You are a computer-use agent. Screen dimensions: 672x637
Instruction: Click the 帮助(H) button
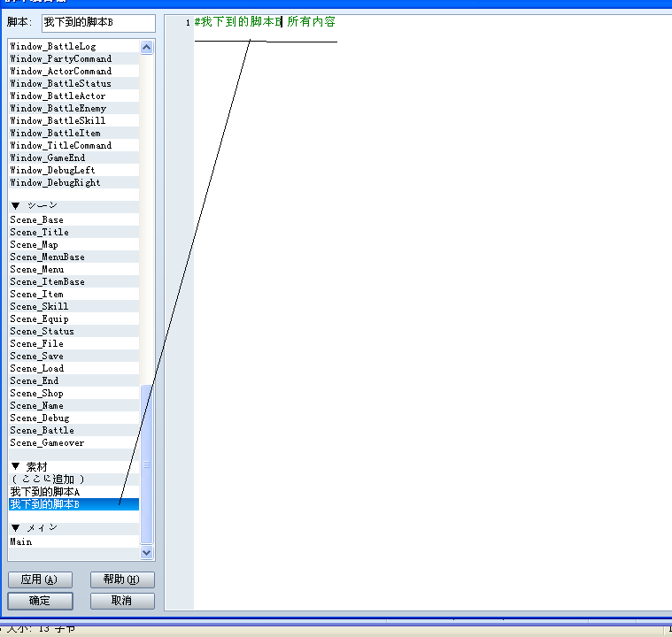tap(122, 579)
